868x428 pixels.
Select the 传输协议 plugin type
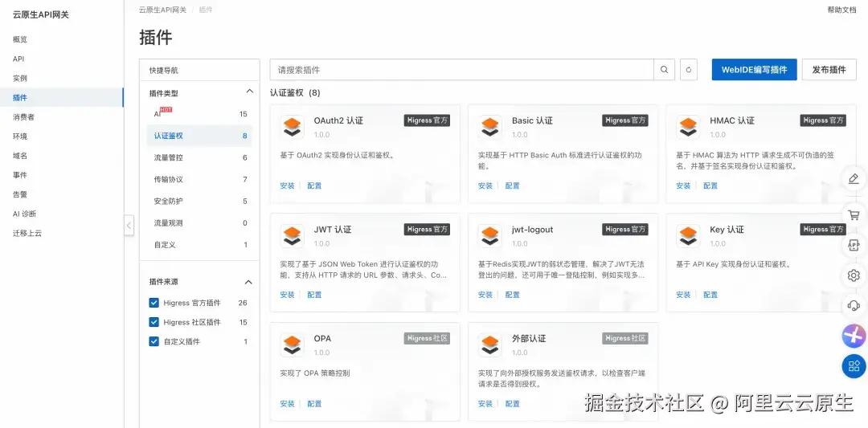coord(199,179)
